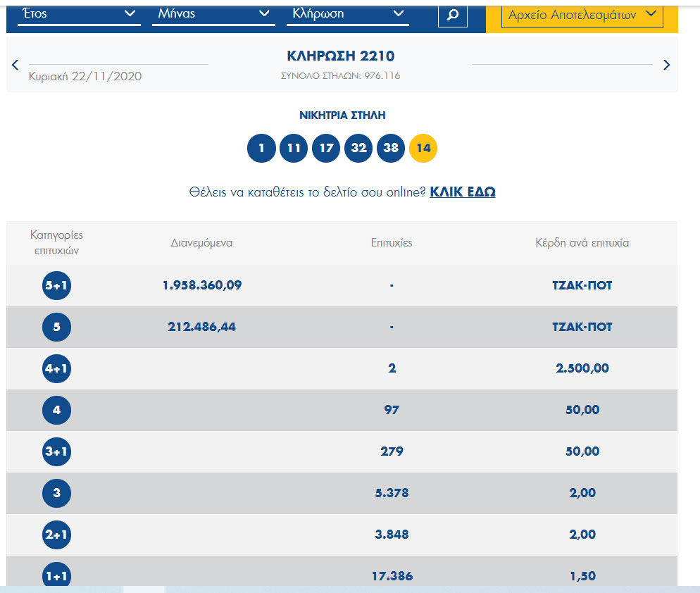The width and height of the screenshot is (700, 593).
Task: Follow the ΚΛΙΚ ΕΔΩ link
Action: (462, 192)
